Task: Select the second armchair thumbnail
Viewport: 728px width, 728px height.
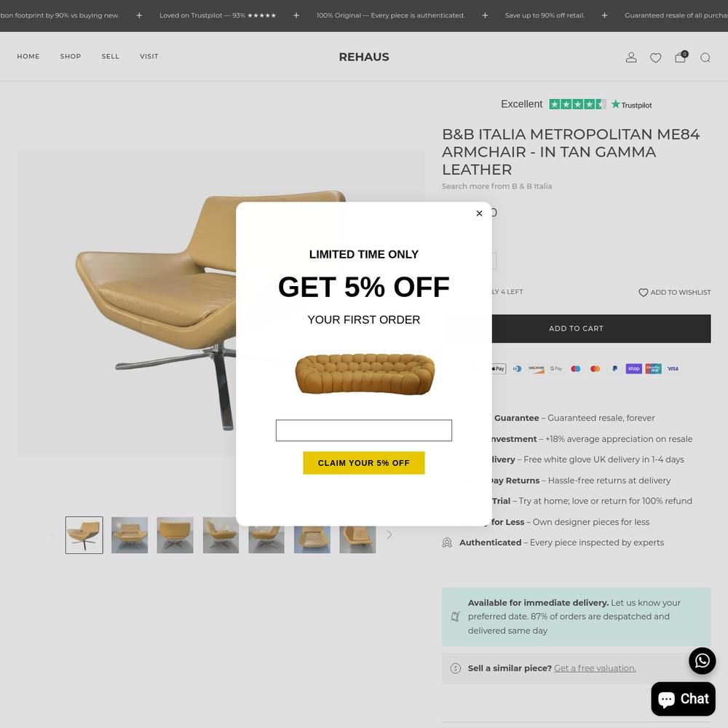Action: [130, 535]
